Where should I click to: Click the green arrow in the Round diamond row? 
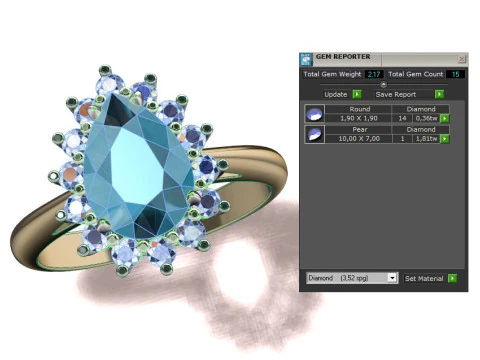pyautogui.click(x=445, y=118)
